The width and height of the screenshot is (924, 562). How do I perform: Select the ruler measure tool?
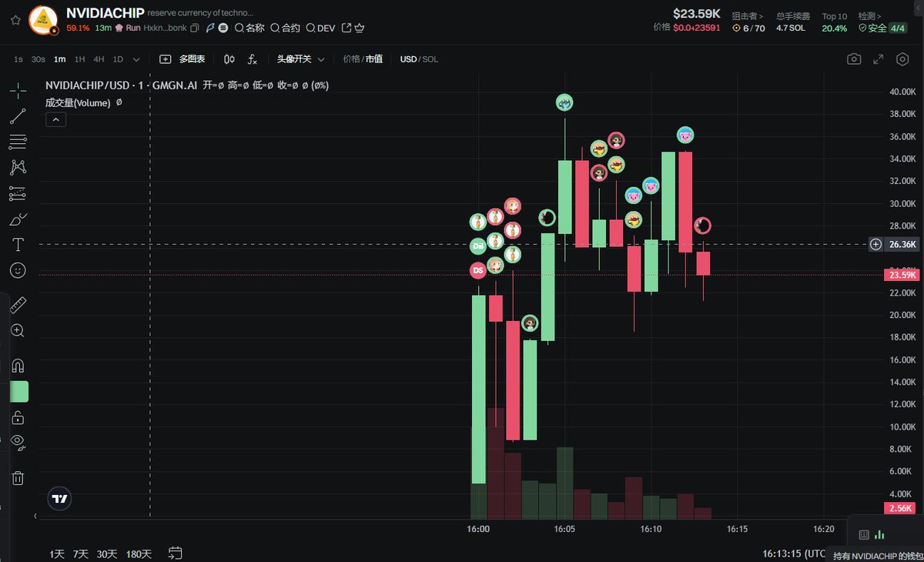[18, 306]
